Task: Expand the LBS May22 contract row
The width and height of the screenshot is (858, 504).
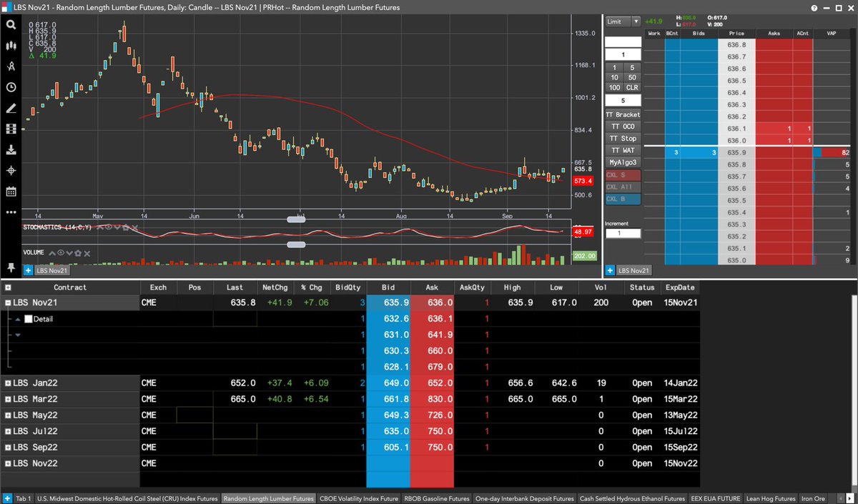Action: (8, 415)
